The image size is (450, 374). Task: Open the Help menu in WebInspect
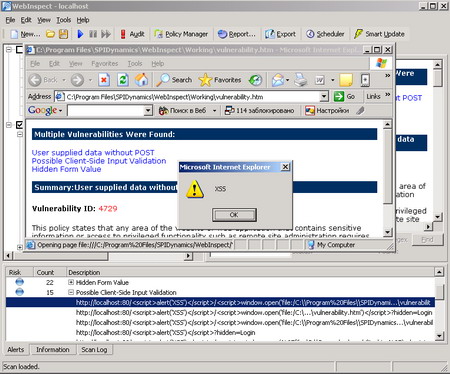83,20
